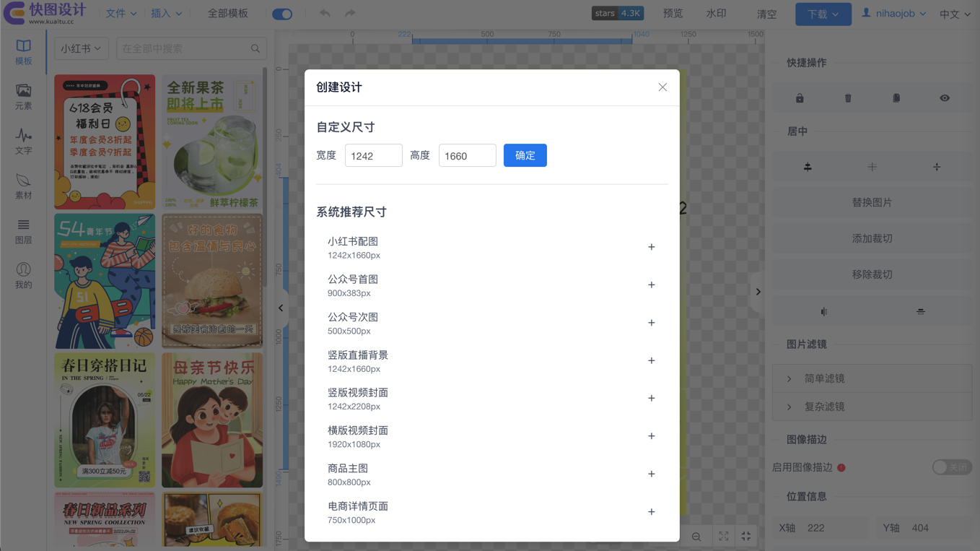The height and width of the screenshot is (551, 980).
Task: Open the 文字 panel in the left sidebar
Action: click(x=22, y=141)
